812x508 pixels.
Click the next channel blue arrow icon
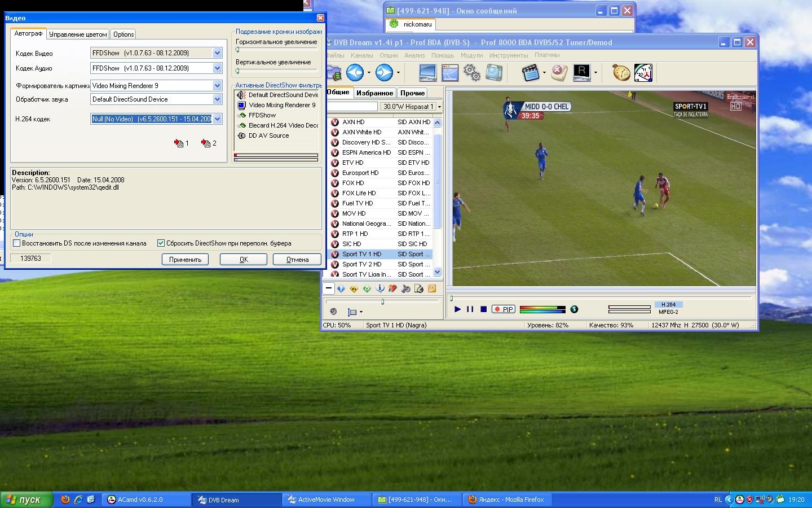(x=384, y=72)
